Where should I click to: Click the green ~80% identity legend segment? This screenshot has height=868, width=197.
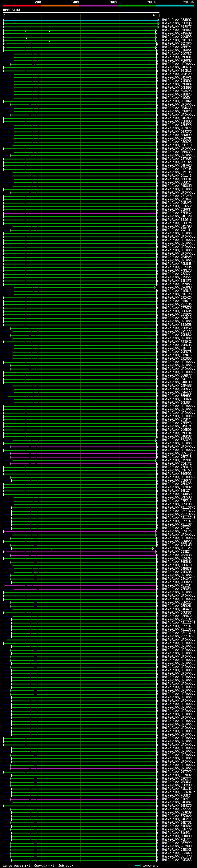coord(137,6)
